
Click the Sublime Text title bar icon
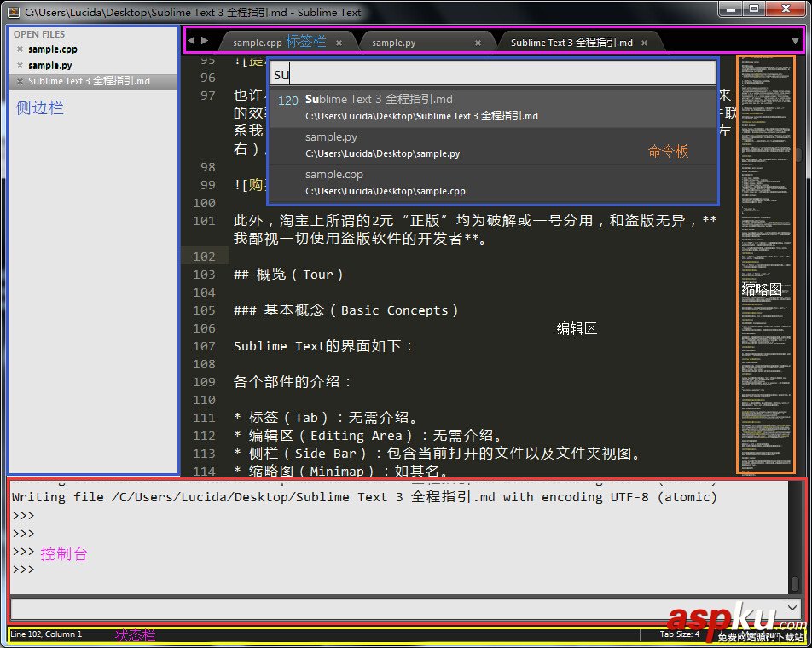tap(14, 12)
